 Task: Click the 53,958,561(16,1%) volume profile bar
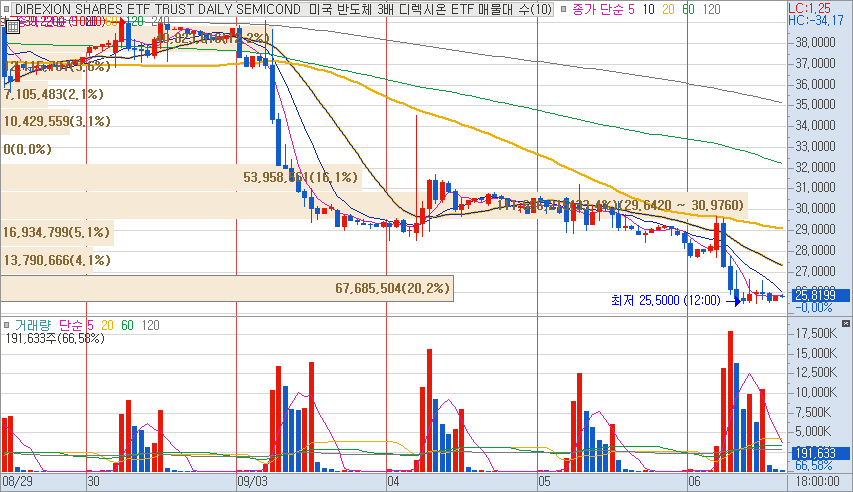pyautogui.click(x=181, y=177)
